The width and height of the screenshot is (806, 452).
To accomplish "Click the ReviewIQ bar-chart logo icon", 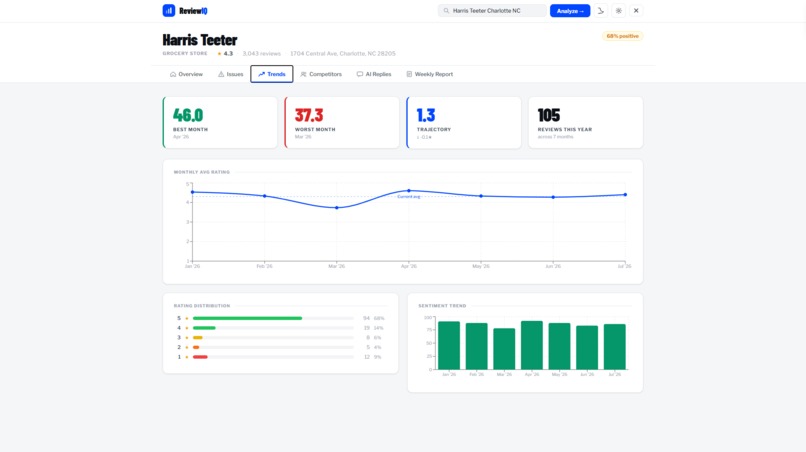I will click(x=169, y=10).
